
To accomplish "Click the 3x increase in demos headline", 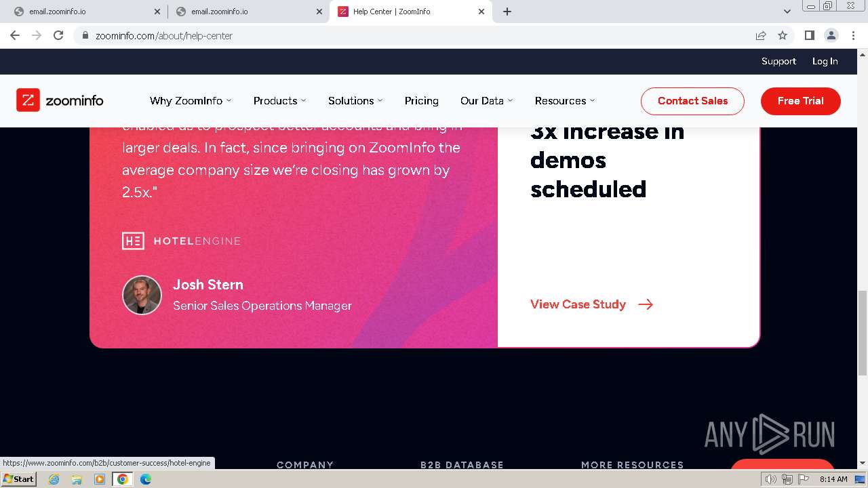I will (608, 160).
